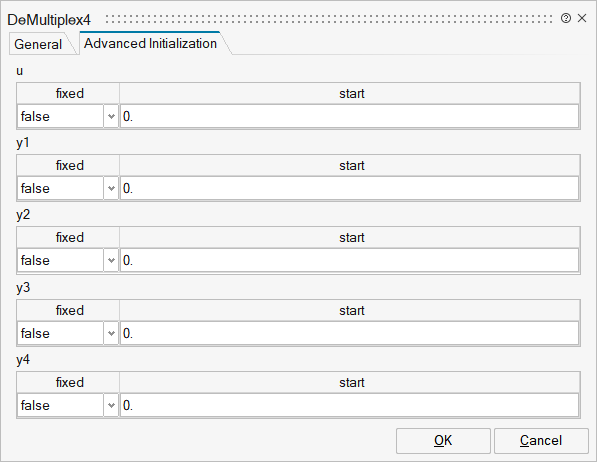Open the fixed dropdown for u
This screenshot has width=597, height=462.
[x=68, y=117]
